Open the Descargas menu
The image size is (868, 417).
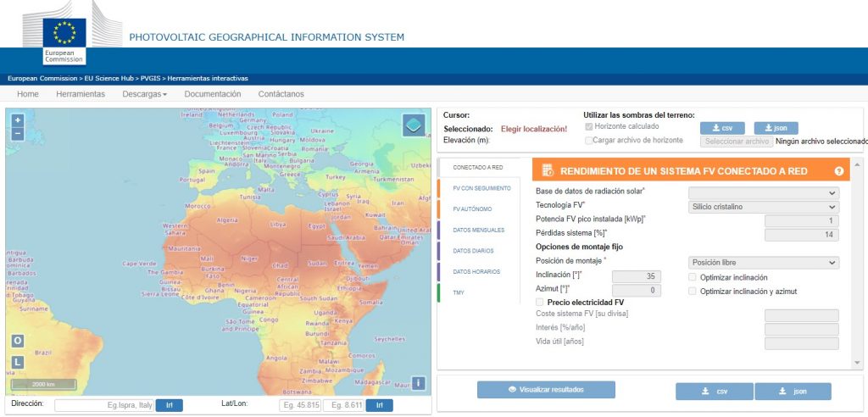point(144,94)
